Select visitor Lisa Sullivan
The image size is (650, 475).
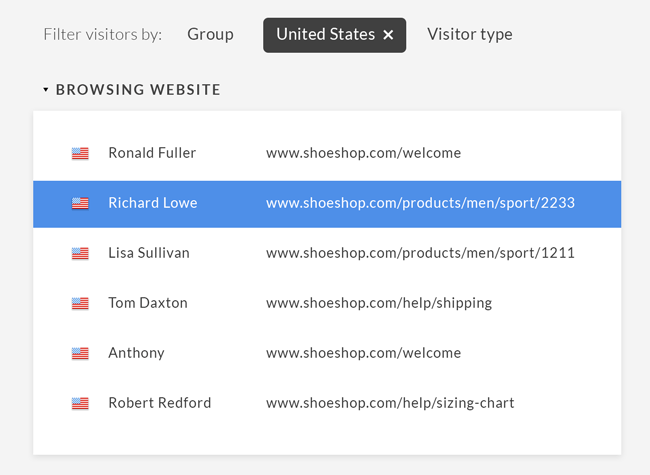click(149, 253)
